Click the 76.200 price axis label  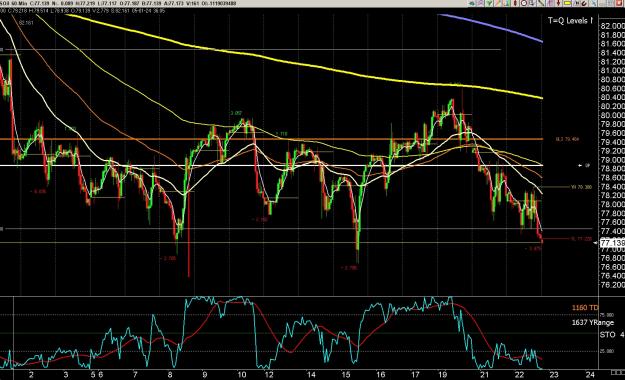[612, 285]
